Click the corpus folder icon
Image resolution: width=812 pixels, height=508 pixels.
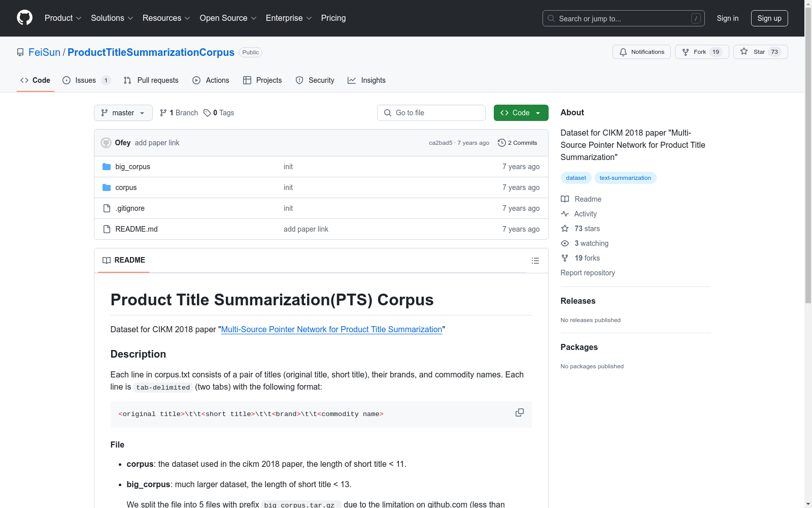[x=107, y=187]
